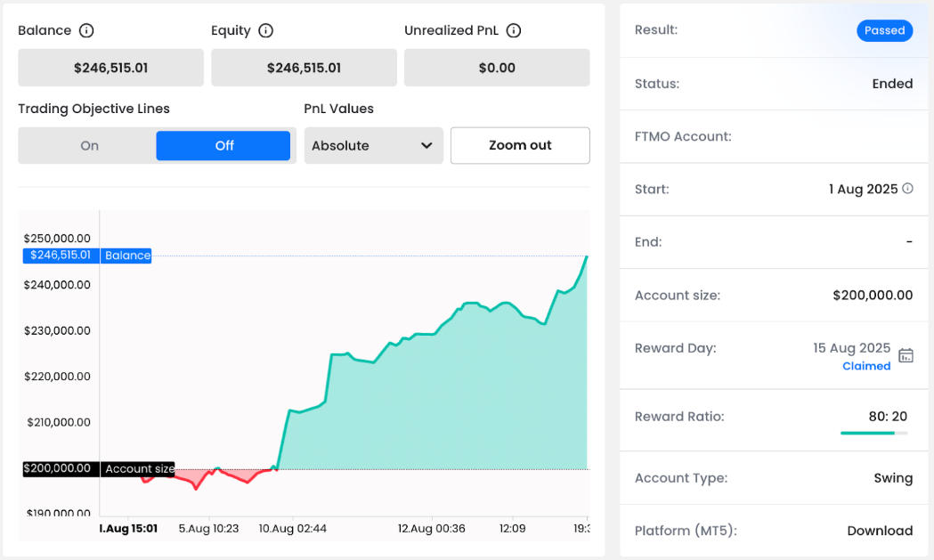Click the info icon beside 1 Aug 2025

(906, 189)
